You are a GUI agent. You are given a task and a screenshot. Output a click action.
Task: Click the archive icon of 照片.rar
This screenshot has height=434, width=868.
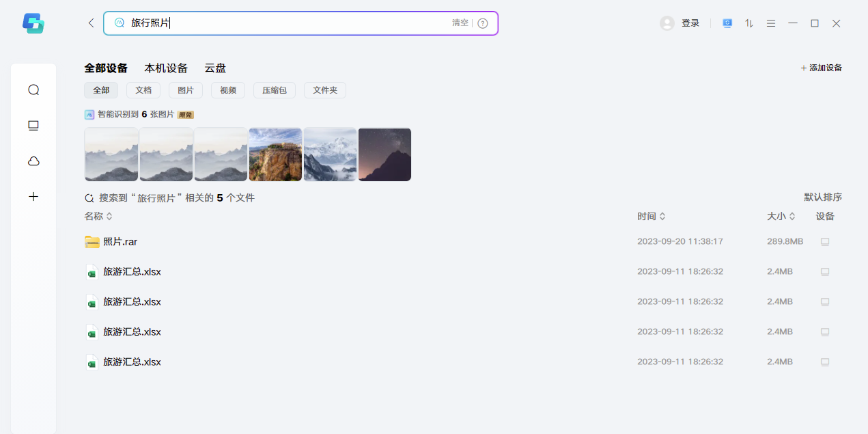(92, 242)
